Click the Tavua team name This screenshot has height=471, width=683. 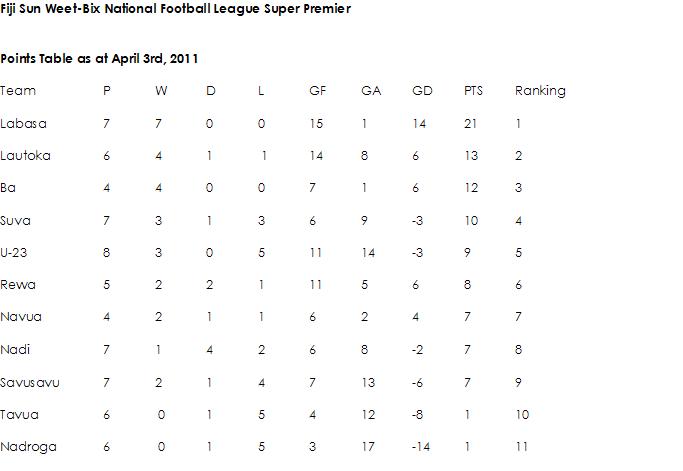tap(19, 414)
